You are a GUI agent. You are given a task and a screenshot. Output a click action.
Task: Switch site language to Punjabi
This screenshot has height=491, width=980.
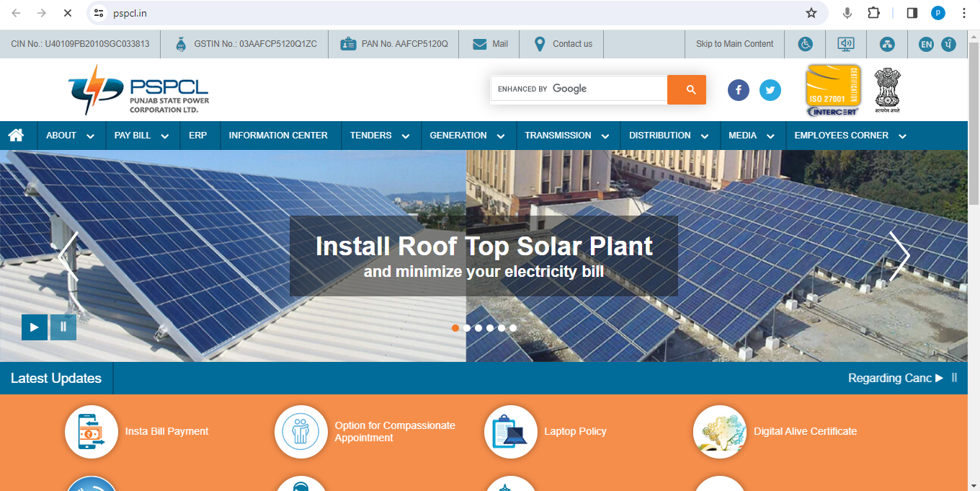[950, 44]
